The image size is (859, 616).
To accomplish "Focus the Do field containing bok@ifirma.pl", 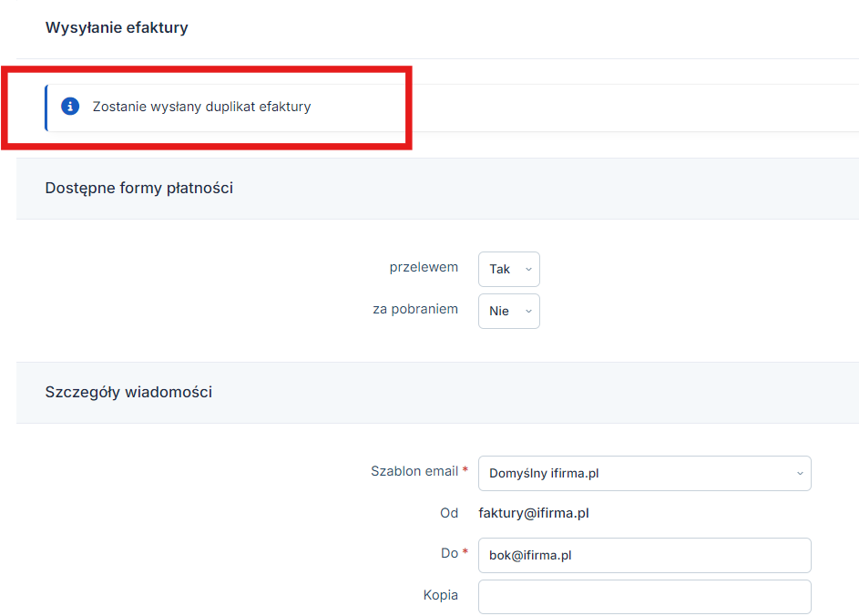I will pyautogui.click(x=645, y=555).
